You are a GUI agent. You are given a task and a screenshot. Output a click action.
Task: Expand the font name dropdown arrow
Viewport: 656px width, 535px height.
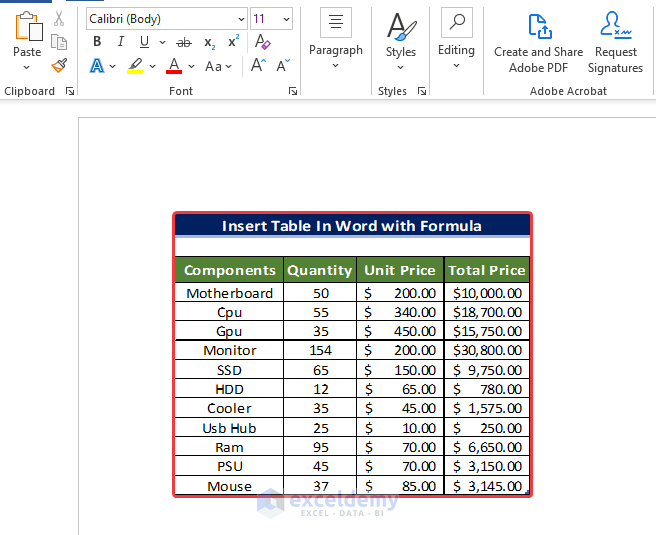(241, 19)
